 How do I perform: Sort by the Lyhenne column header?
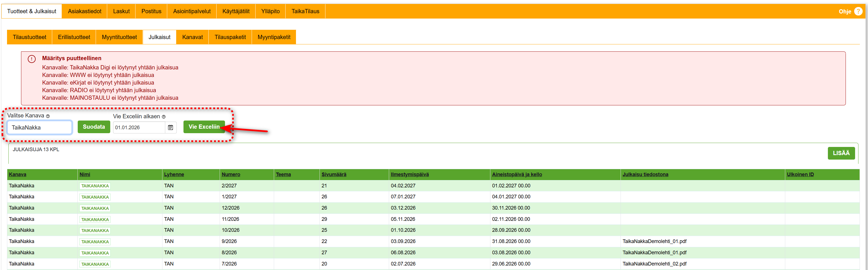(174, 174)
